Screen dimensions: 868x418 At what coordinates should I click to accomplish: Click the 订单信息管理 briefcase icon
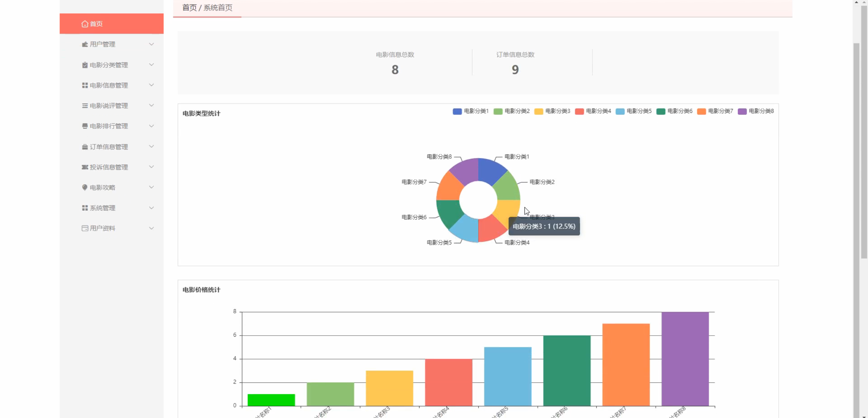click(x=85, y=147)
